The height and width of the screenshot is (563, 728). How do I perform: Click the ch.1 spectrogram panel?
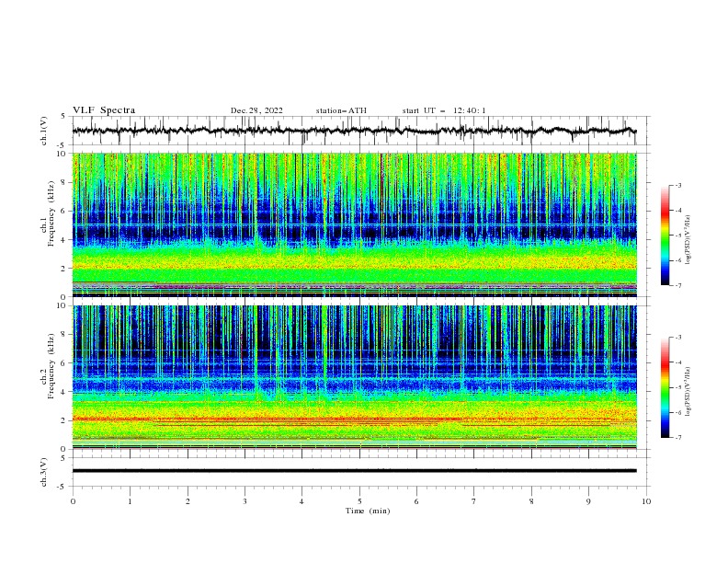(354, 224)
